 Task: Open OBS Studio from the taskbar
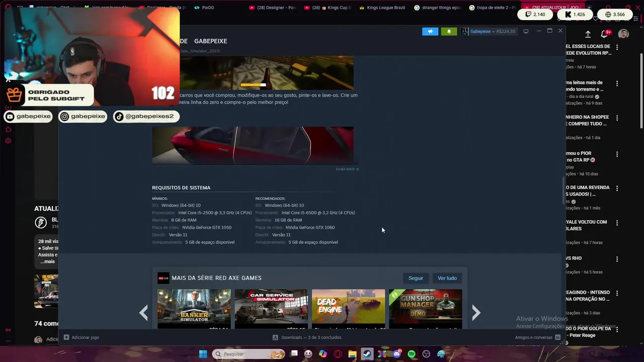pyautogui.click(x=427, y=354)
